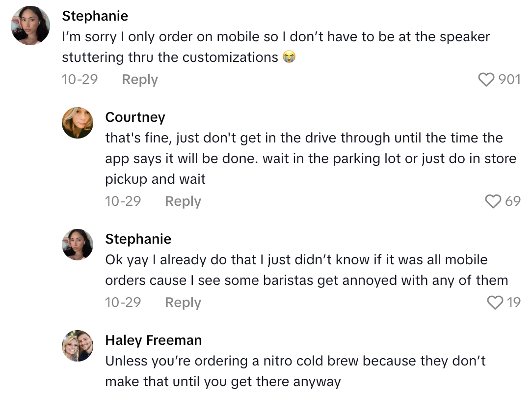Image resolution: width=532 pixels, height=393 pixels.
Task: Click Stephanie's avatar beside the "Ok yay" reply
Action: (78, 244)
